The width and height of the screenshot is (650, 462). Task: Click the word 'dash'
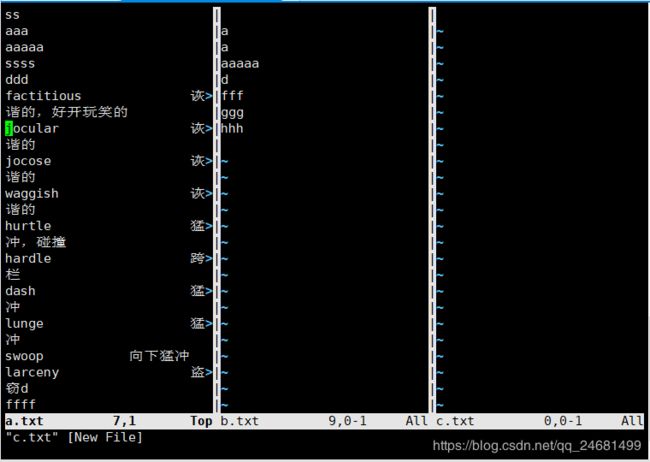click(20, 291)
